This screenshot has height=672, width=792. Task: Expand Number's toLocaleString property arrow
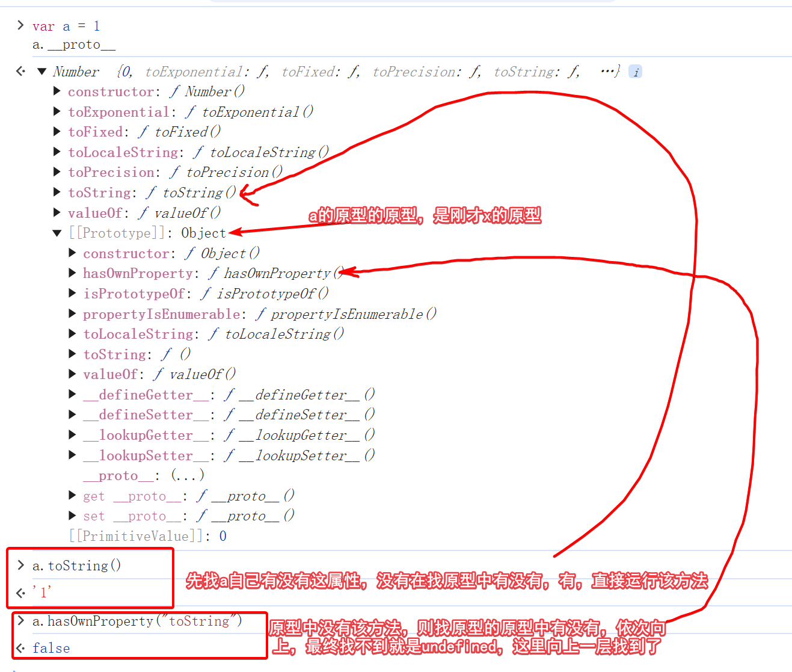pos(57,152)
